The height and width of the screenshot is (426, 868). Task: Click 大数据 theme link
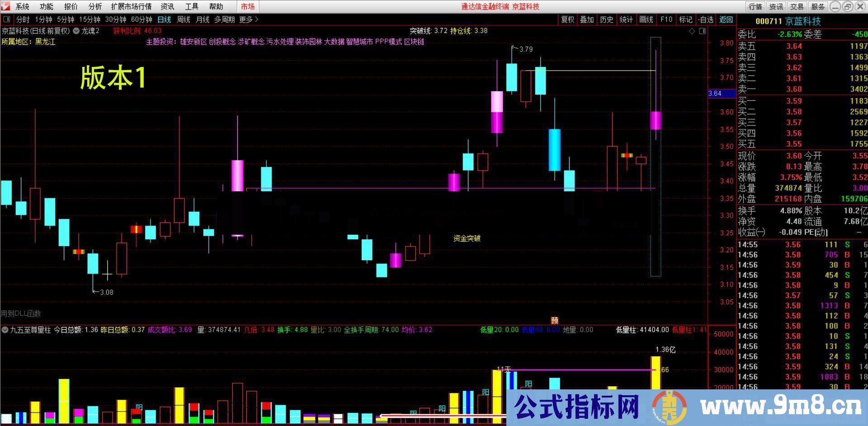(x=334, y=42)
